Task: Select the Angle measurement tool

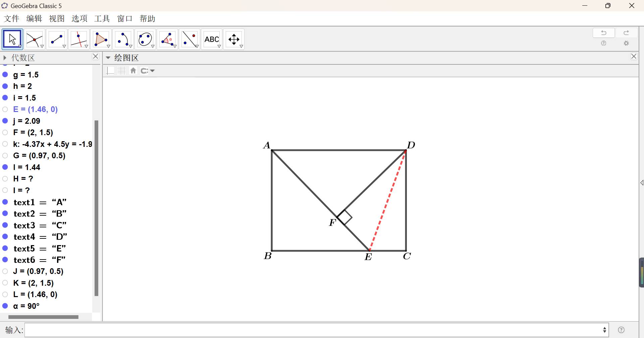Action: tap(167, 40)
